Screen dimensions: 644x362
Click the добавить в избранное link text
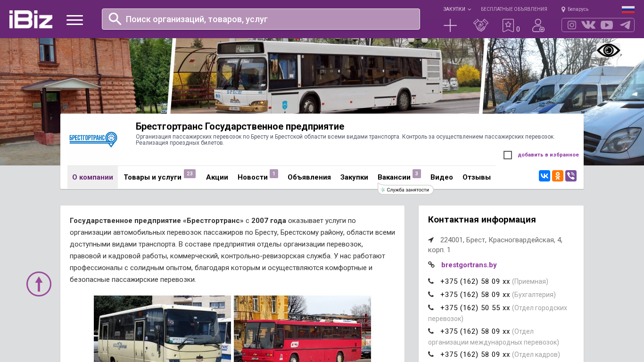[548, 155]
